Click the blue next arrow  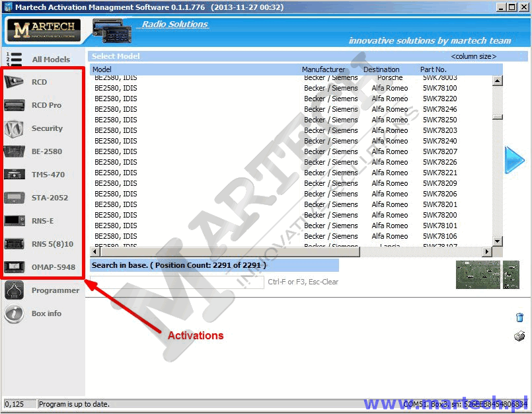[x=514, y=159]
